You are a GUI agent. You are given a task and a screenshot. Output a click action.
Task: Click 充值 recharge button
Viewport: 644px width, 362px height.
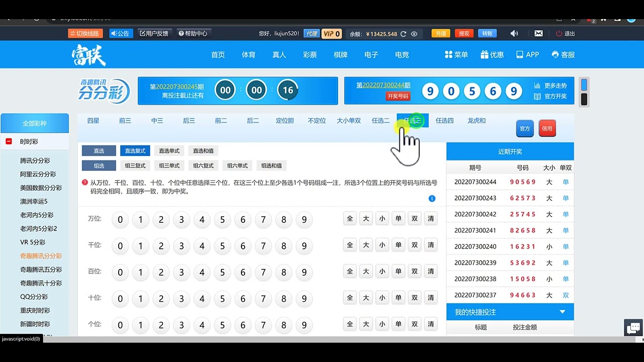point(441,34)
